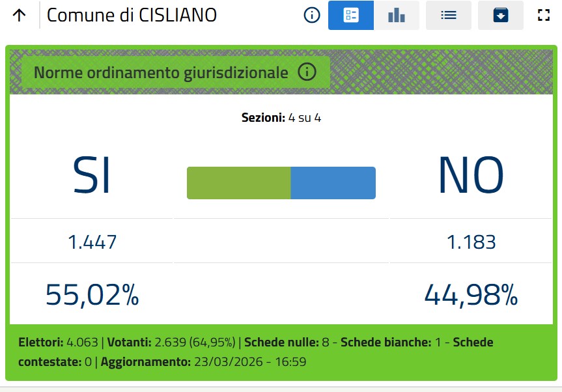Click the SI vote count 1.447

pos(92,242)
